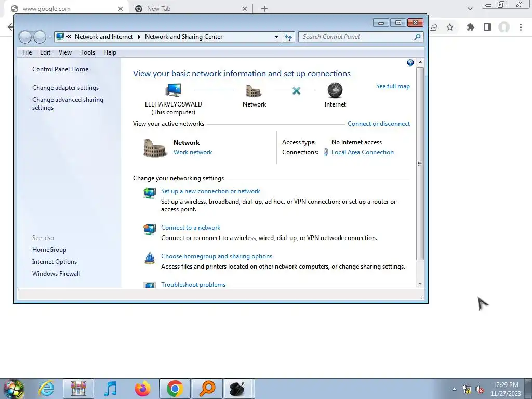
Task: Go back with the Explorer back arrow
Action: click(x=25, y=37)
